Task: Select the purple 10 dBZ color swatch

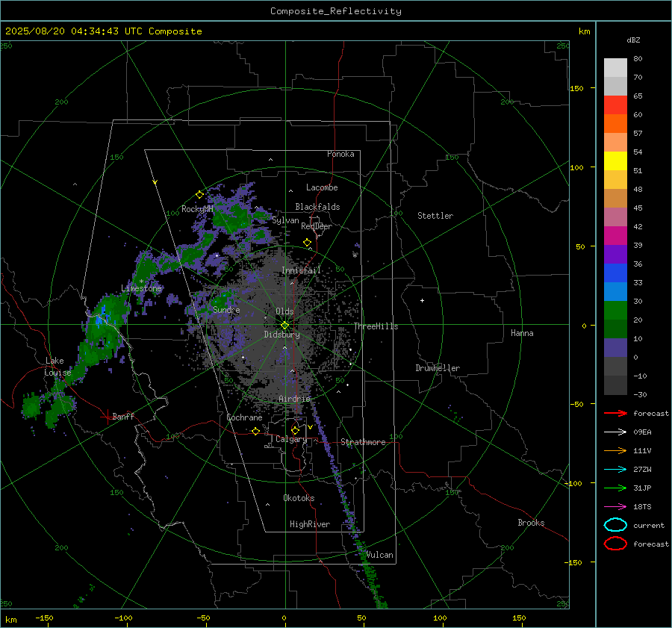Action: click(x=615, y=348)
